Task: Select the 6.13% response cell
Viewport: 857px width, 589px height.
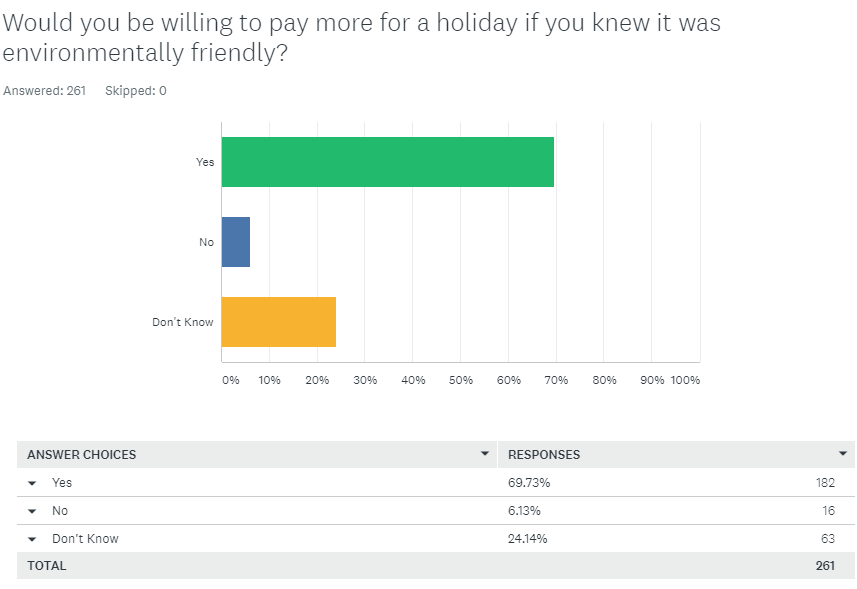Action: (x=526, y=511)
